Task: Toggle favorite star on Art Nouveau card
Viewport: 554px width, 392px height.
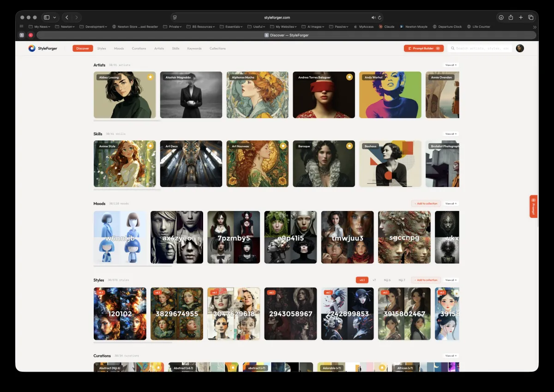Action: 283,146
